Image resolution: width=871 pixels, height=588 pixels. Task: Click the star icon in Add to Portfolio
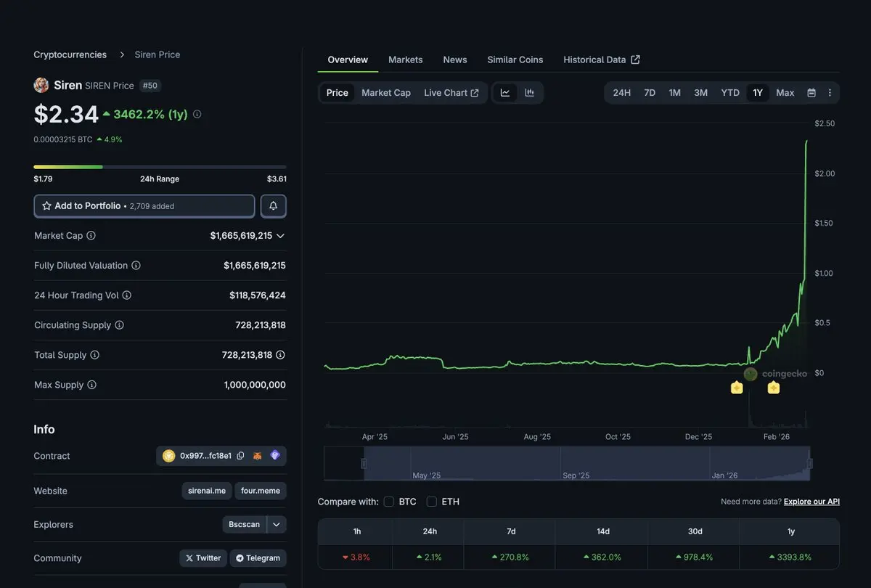46,206
